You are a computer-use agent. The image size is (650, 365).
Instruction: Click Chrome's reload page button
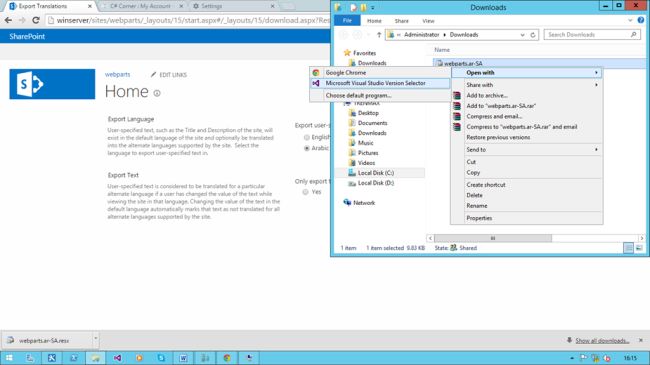[36, 20]
